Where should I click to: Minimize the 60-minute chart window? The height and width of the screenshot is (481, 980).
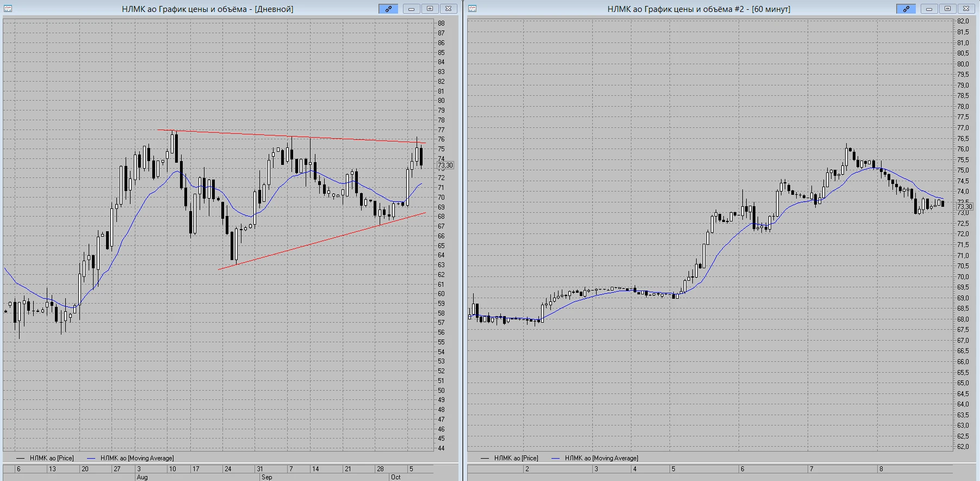click(x=929, y=9)
